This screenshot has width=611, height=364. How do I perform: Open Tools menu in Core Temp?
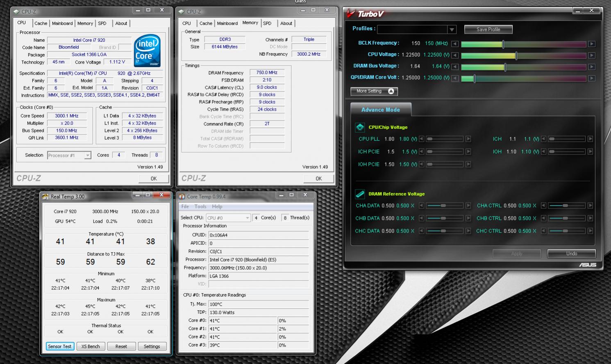(x=200, y=207)
